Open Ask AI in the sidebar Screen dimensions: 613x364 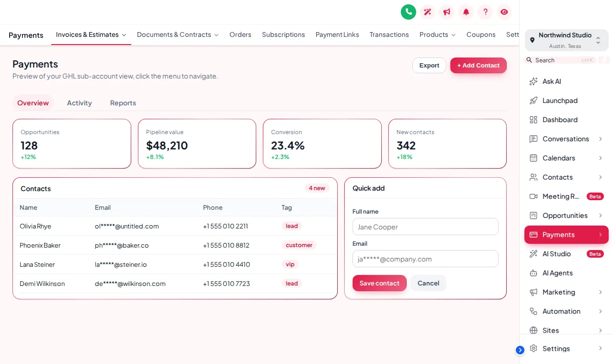567,81
